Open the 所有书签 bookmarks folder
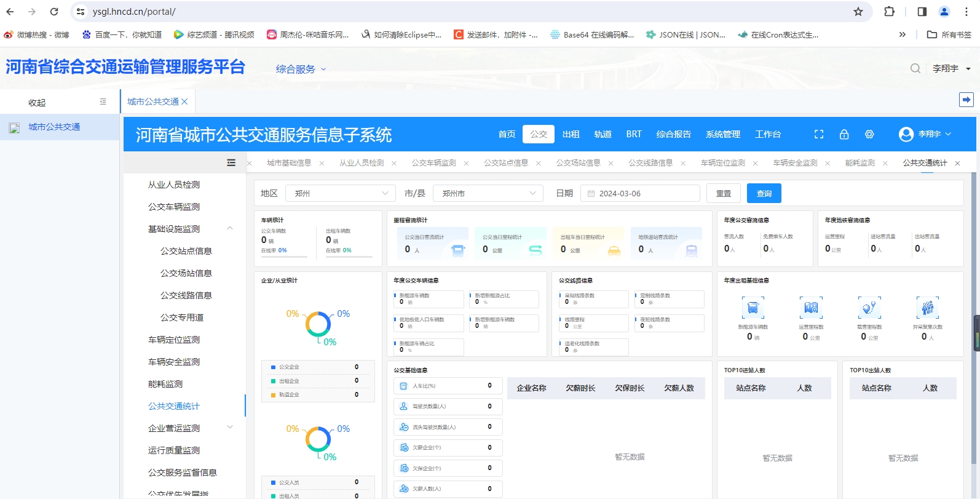Image resolution: width=980 pixels, height=499 pixels. click(949, 34)
